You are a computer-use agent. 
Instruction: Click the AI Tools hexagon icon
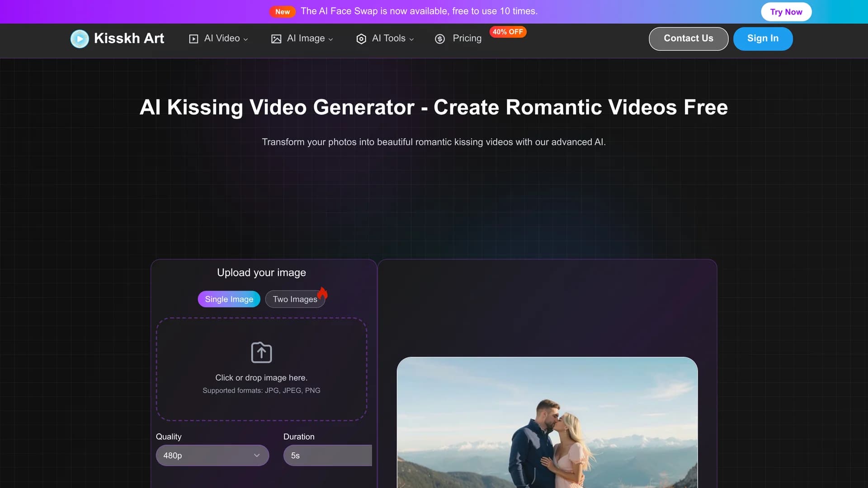pos(361,39)
